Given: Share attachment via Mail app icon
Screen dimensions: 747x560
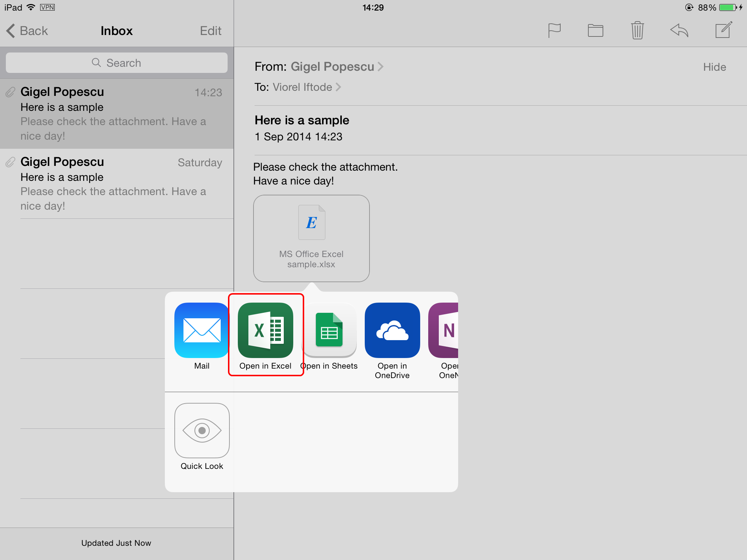Looking at the screenshot, I should 202,330.
